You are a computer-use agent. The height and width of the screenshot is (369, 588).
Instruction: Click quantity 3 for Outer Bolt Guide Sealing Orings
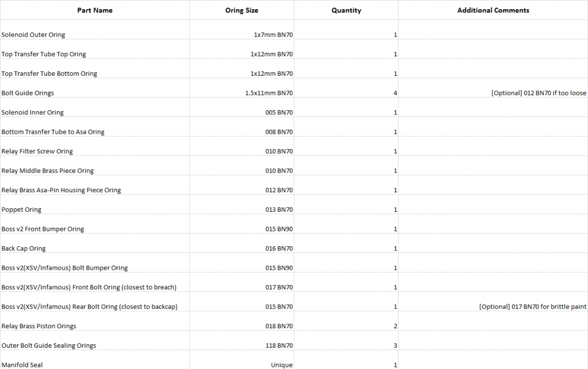[x=346, y=341]
